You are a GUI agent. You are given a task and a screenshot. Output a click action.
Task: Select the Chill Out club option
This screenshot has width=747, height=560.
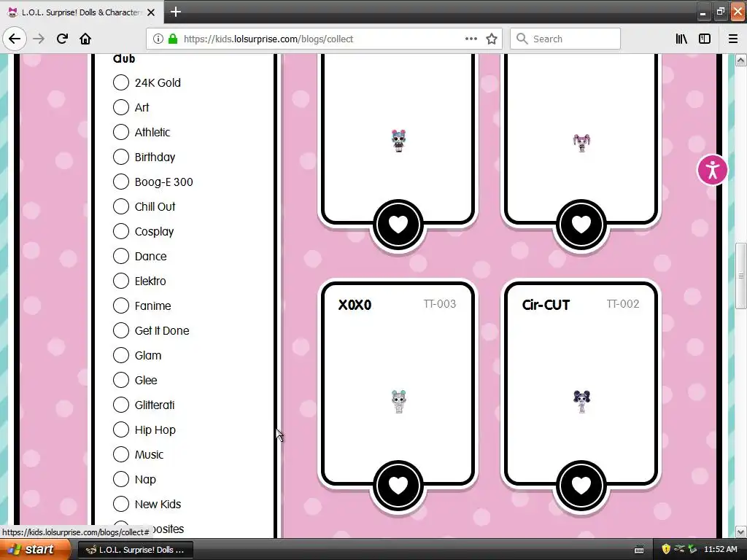121,206
